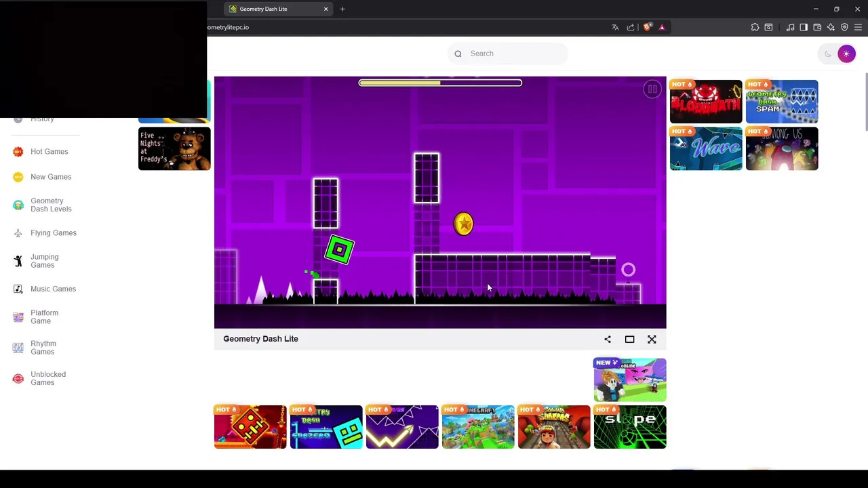Image resolution: width=868 pixels, height=488 pixels.
Task: Click the browser address bar URL
Action: (228, 27)
